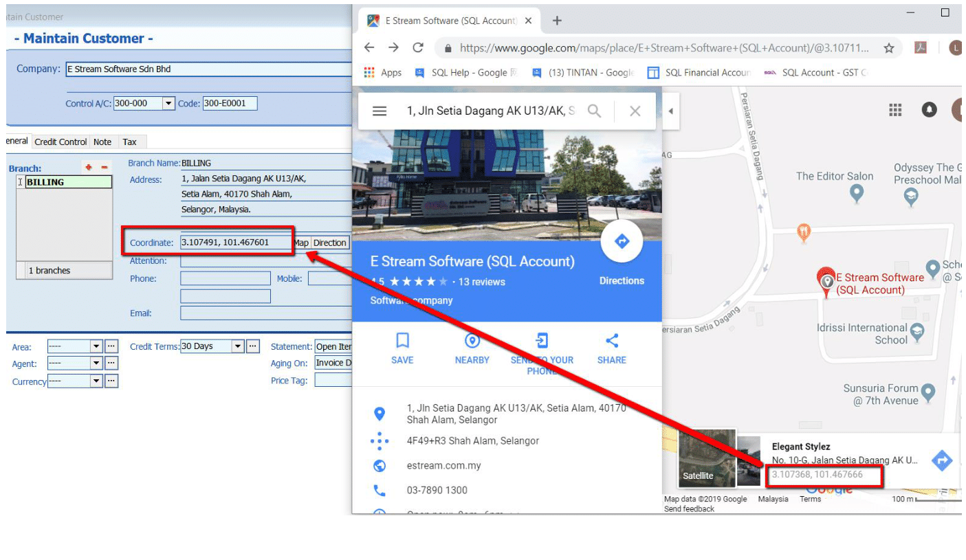
Task: Click the magnifier search icon in Maps
Action: click(x=594, y=111)
